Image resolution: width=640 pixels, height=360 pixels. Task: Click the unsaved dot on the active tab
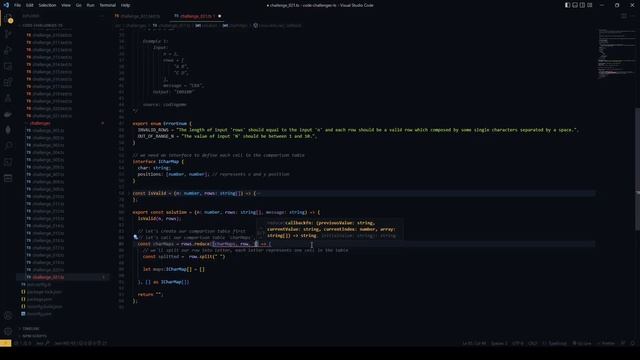tap(220, 16)
